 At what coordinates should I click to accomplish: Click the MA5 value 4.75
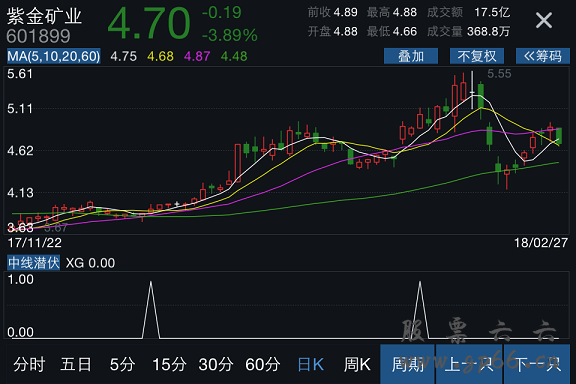point(123,56)
